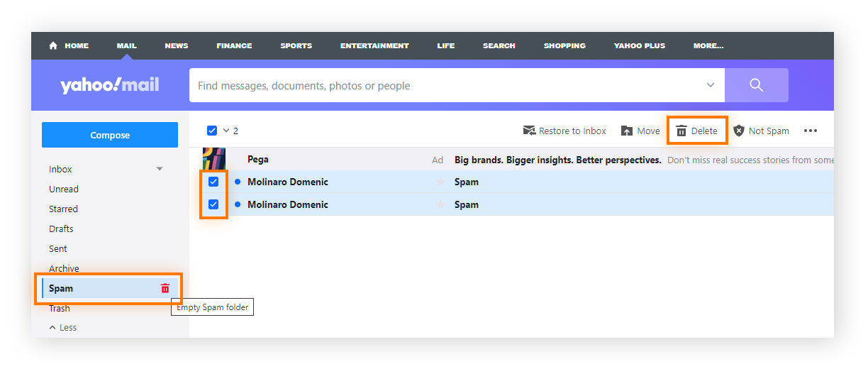This screenshot has width=868, height=369.
Task: Open SHOPPING in top navigation
Action: coord(564,45)
